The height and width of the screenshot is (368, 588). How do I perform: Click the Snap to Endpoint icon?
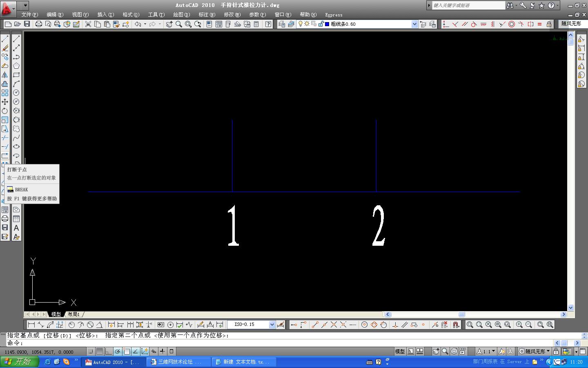click(x=315, y=325)
